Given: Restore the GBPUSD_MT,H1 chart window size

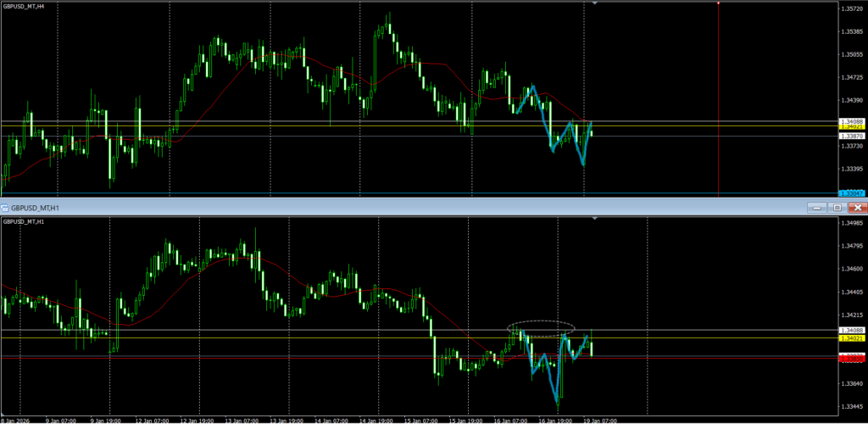Looking at the screenshot, I should pyautogui.click(x=837, y=208).
